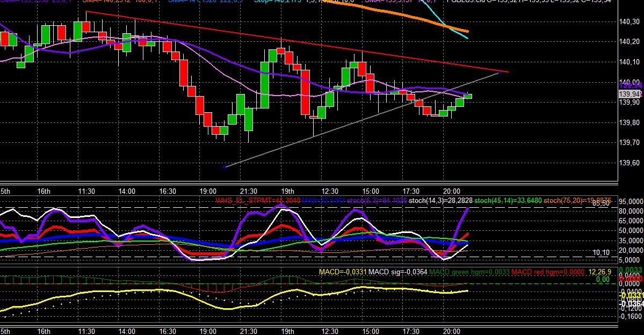
Task: Click the MACD red hgm=0,0000 label
Action: pos(548,272)
